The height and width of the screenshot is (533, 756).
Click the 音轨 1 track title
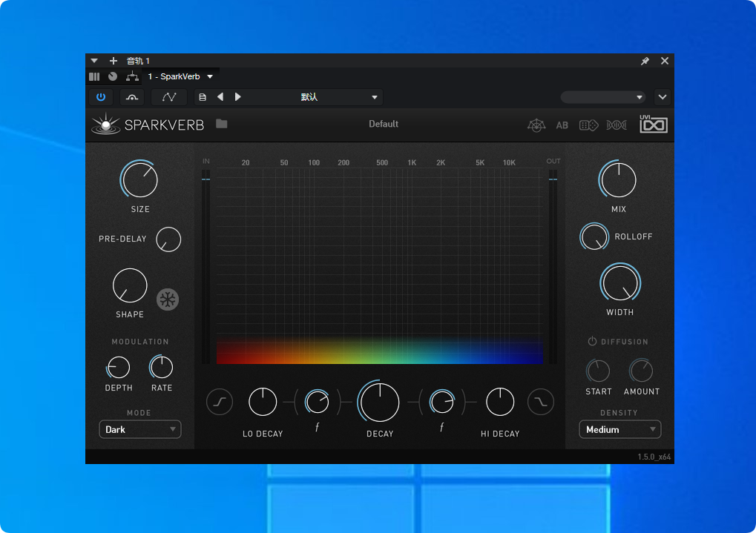coord(139,61)
